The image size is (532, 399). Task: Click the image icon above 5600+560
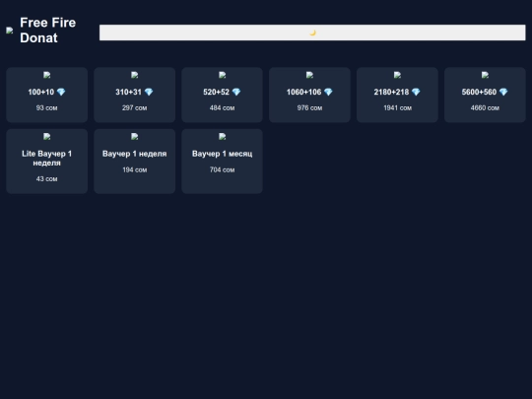pos(485,75)
